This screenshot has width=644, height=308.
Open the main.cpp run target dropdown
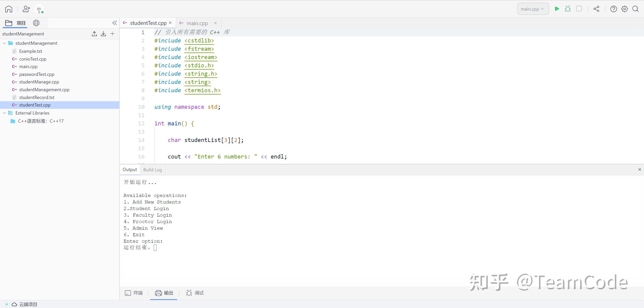pos(533,9)
